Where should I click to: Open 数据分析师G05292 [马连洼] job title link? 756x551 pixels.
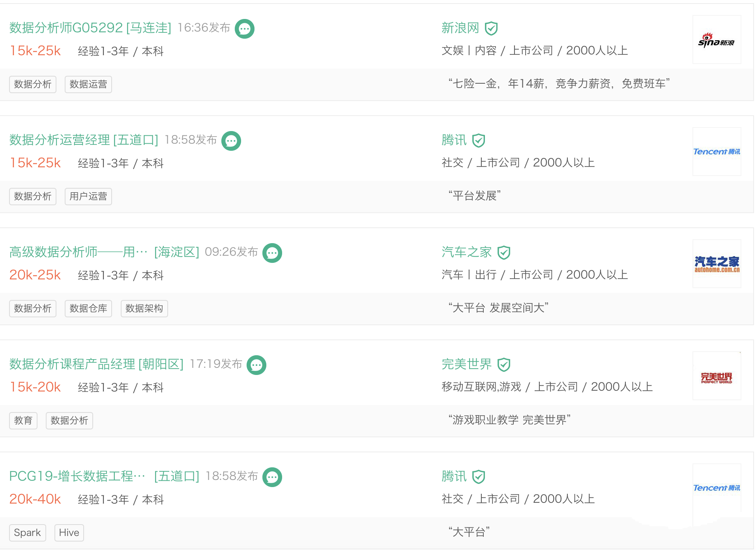coord(90,28)
